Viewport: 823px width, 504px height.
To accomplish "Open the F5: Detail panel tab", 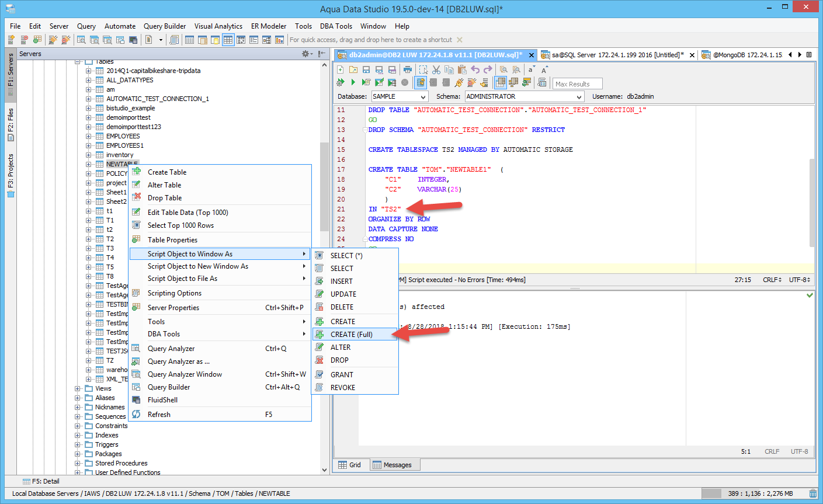I will (x=41, y=481).
